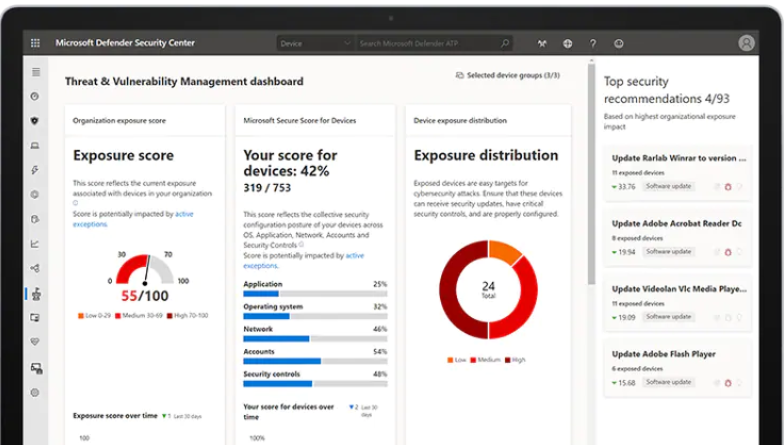
Task: Open the community people icon in header
Action: coord(542,44)
